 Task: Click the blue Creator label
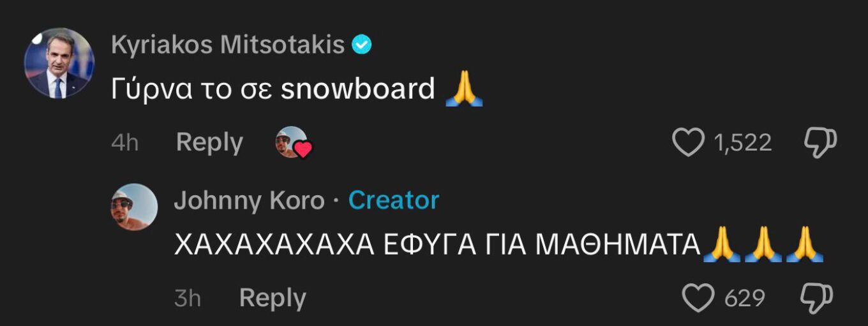pos(394,200)
